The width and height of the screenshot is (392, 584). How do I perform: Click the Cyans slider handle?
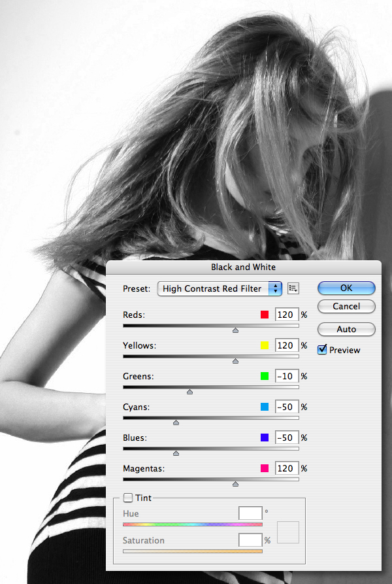[x=176, y=422]
